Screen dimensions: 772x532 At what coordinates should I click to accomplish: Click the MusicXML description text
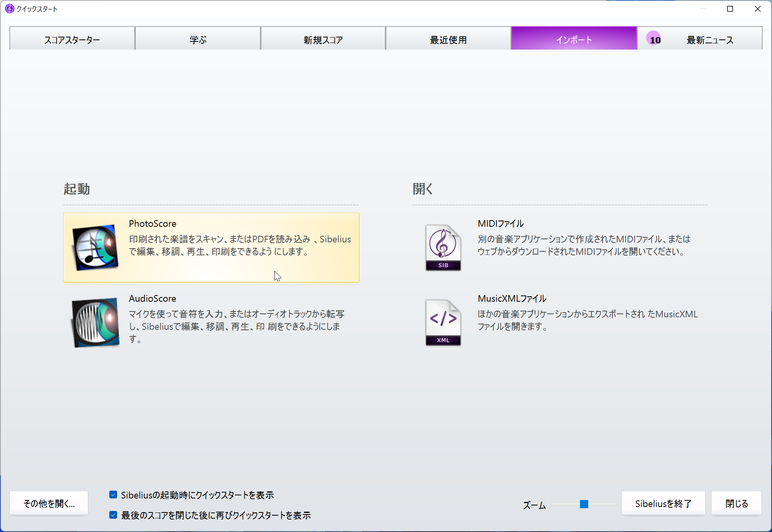click(x=588, y=320)
